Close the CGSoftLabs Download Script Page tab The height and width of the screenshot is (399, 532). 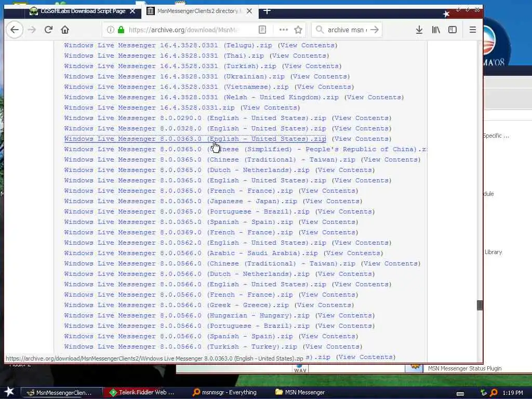tap(132, 11)
